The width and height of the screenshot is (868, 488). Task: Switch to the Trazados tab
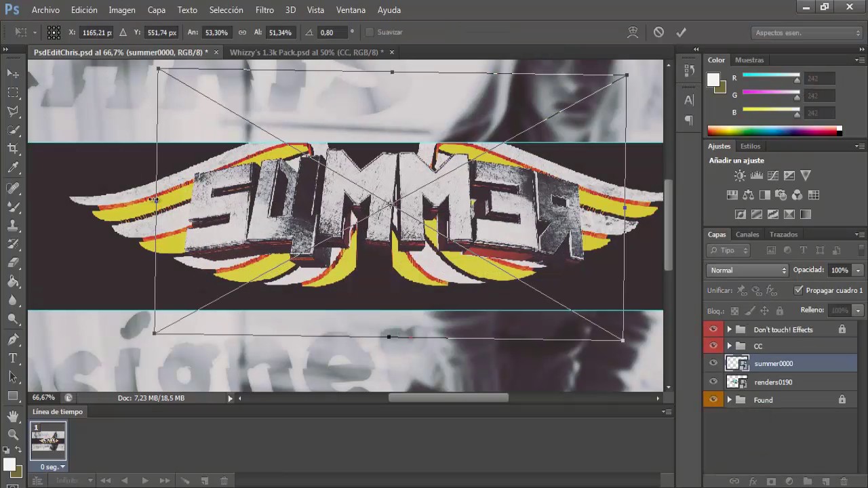pyautogui.click(x=783, y=235)
